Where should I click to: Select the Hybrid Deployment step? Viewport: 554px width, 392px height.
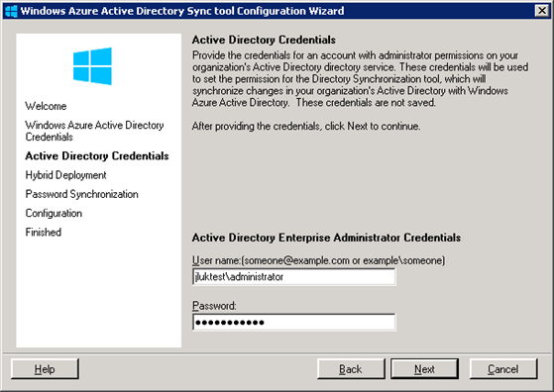(x=65, y=175)
